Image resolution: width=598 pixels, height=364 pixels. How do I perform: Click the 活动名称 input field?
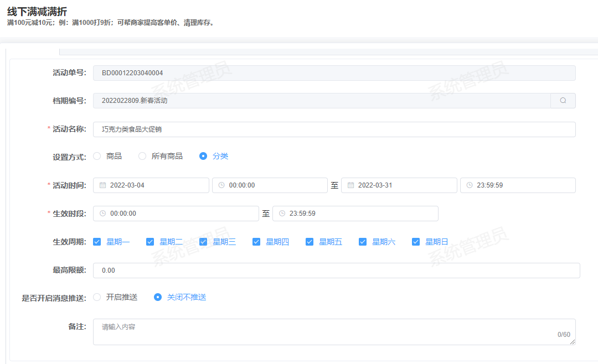[334, 129]
